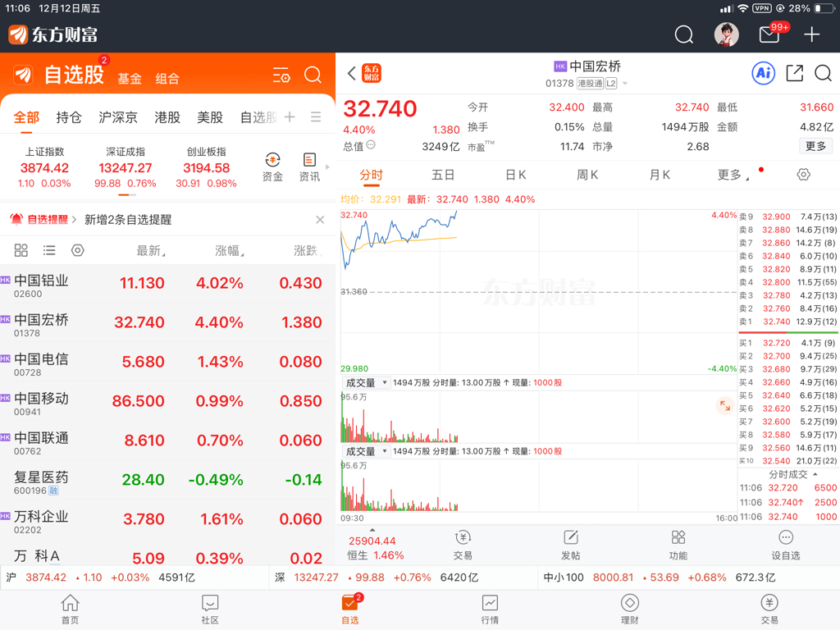The image size is (840, 630).
Task: Open the 上证指数 index card
Action: [44, 167]
